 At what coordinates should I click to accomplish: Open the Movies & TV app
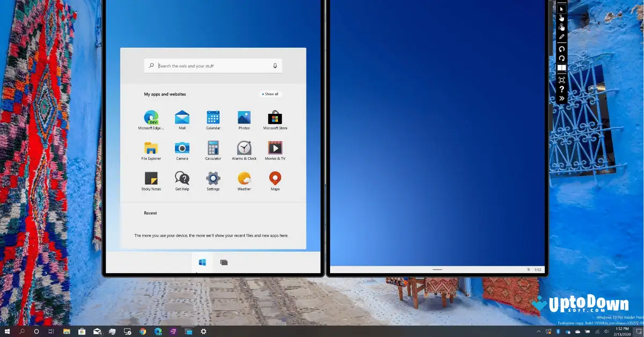click(x=275, y=148)
